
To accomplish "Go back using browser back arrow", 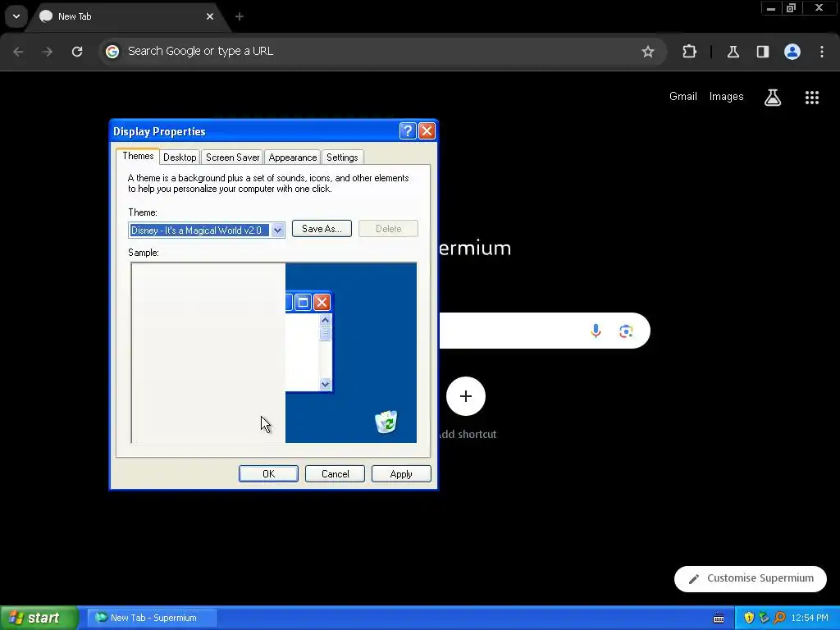I will pyautogui.click(x=18, y=52).
